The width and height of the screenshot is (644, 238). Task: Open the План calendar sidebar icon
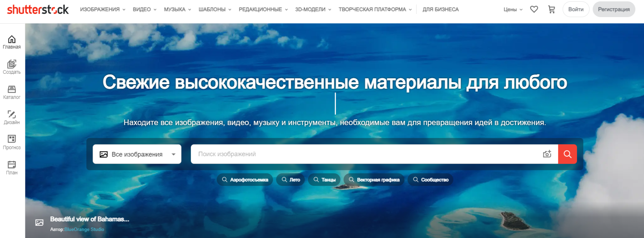(12, 168)
